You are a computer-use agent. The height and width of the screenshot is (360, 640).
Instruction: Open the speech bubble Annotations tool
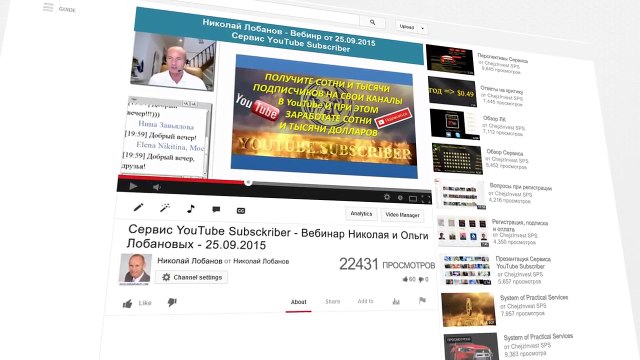click(216, 210)
